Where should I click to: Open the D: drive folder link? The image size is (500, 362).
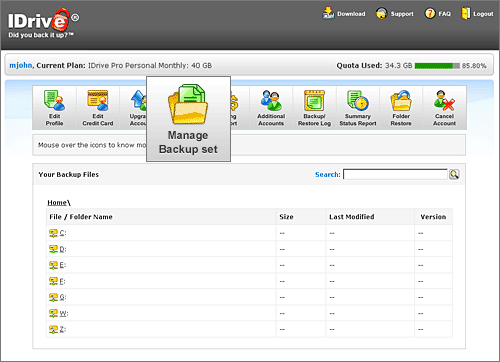(x=63, y=249)
